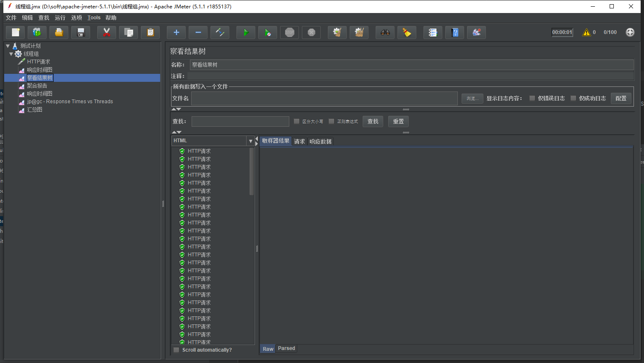Toggle the 正则表达式 checkbox
Viewport: 644px width, 363px height.
click(331, 121)
